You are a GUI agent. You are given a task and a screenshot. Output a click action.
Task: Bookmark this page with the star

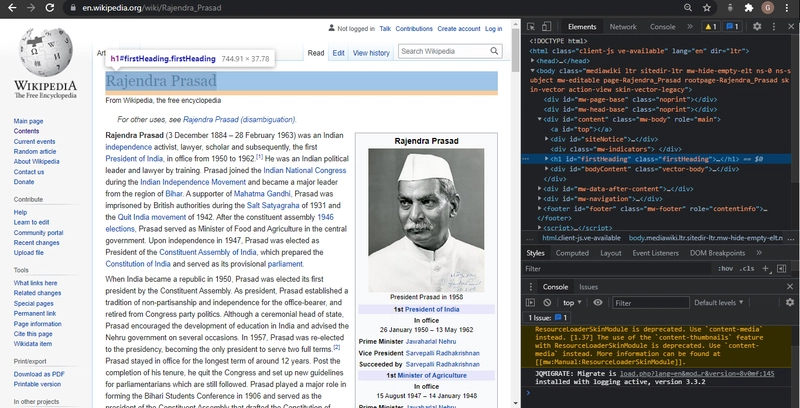(707, 8)
